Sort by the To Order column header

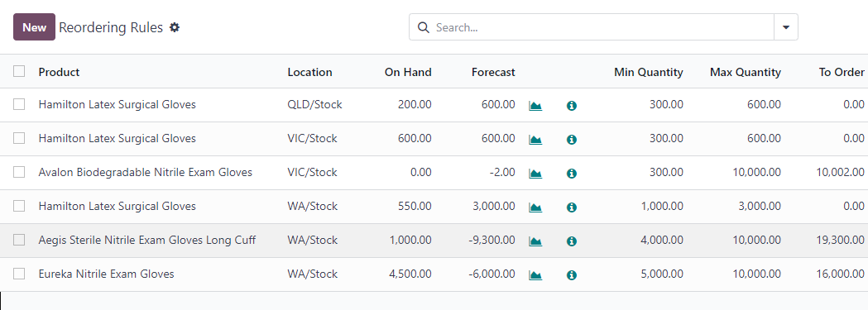pyautogui.click(x=842, y=72)
